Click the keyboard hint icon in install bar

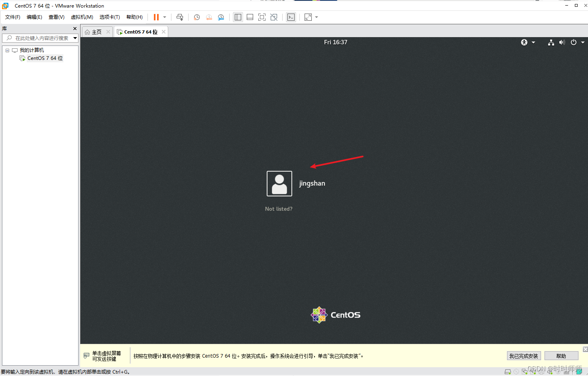tap(87, 355)
